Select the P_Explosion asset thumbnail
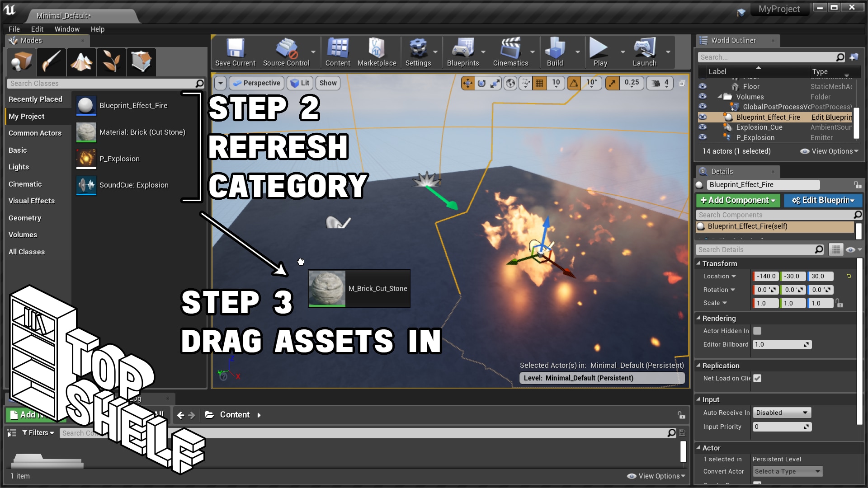Screen dimensions: 868x488 coord(86,159)
